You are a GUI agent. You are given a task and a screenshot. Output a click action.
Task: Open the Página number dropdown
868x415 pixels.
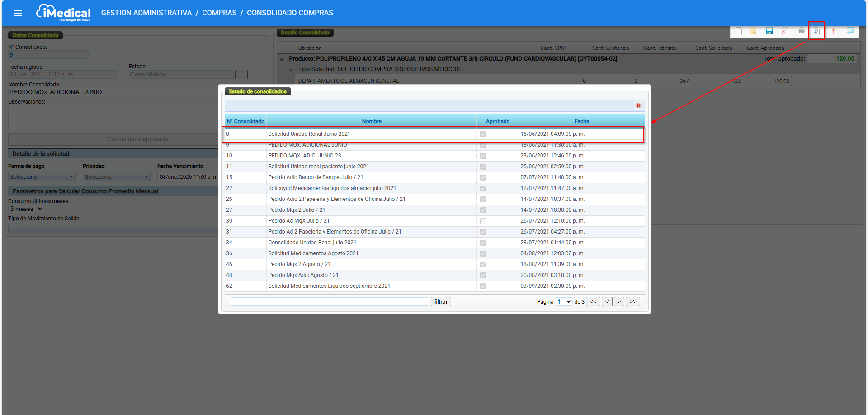pyautogui.click(x=564, y=302)
